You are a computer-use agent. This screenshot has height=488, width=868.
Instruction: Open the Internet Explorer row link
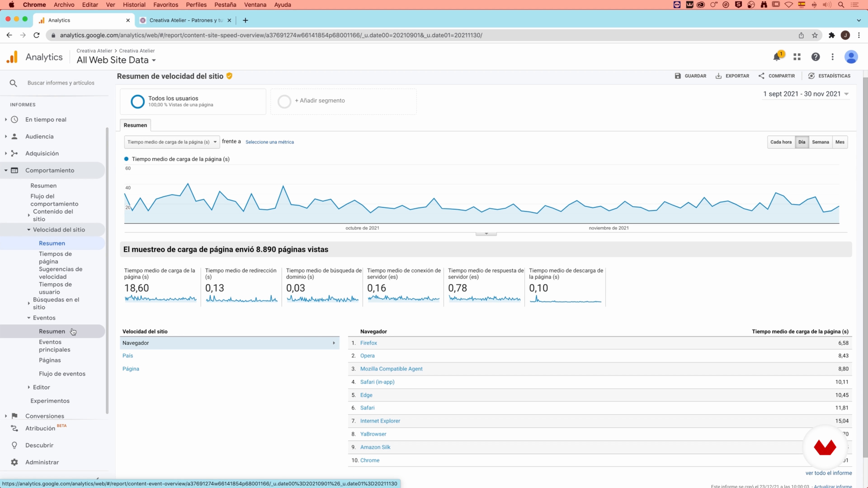[380, 421]
